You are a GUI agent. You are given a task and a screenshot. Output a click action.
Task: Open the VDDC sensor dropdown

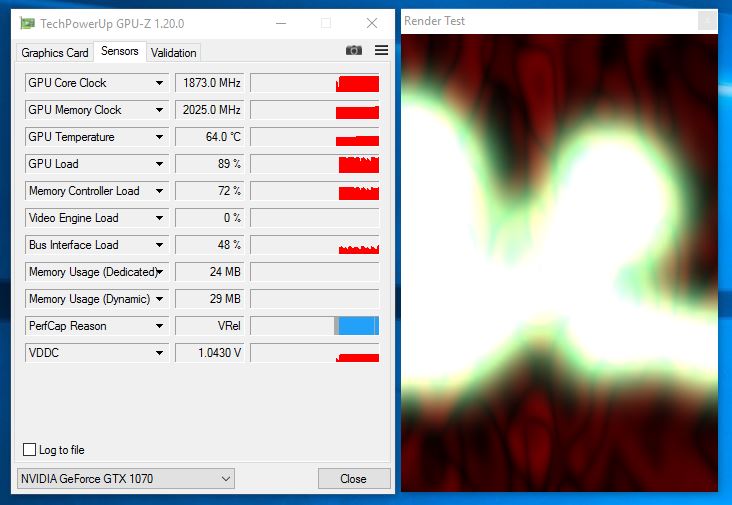(159, 353)
